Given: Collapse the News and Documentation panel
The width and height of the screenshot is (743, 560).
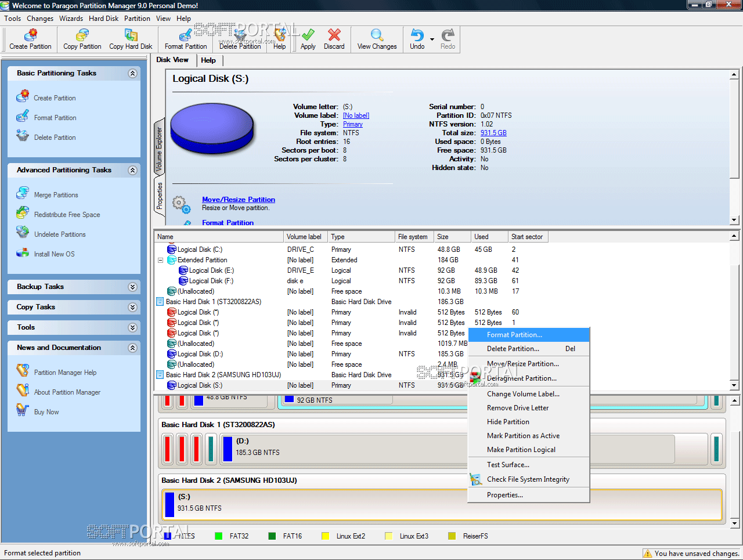Looking at the screenshot, I should click(x=132, y=348).
